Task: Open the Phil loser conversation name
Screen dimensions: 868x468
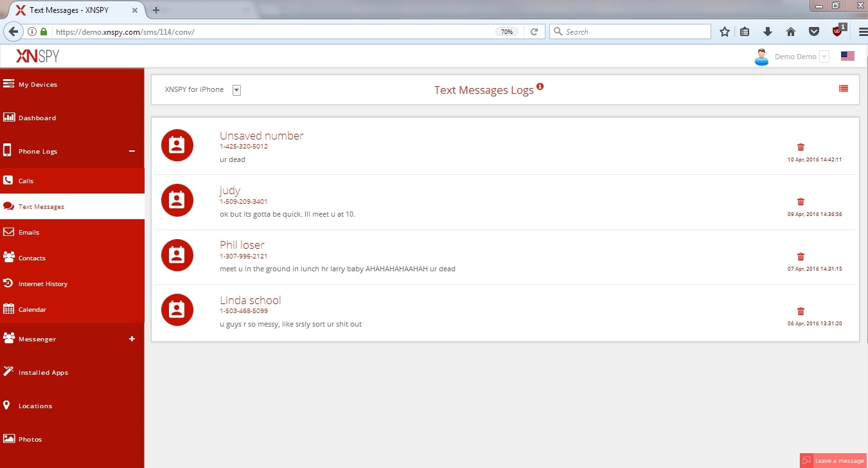Action: click(242, 245)
